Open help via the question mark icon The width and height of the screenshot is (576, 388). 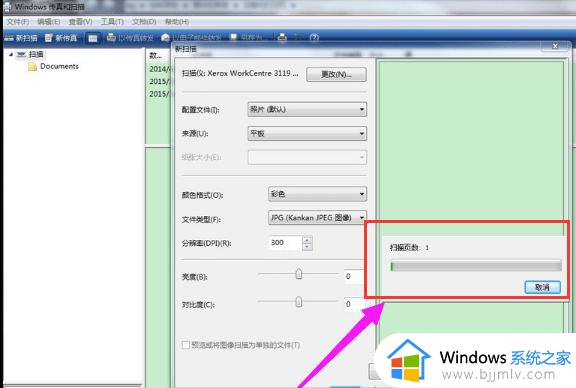click(x=314, y=37)
